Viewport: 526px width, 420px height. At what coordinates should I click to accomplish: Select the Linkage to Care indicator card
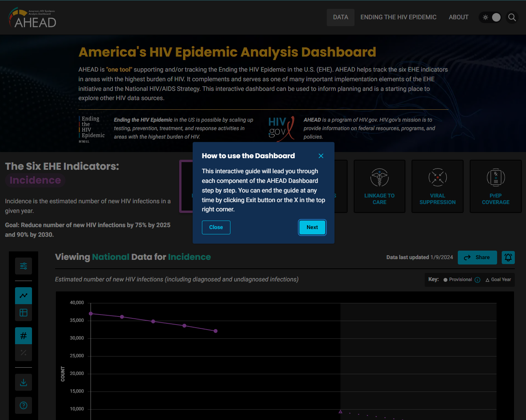pyautogui.click(x=380, y=186)
